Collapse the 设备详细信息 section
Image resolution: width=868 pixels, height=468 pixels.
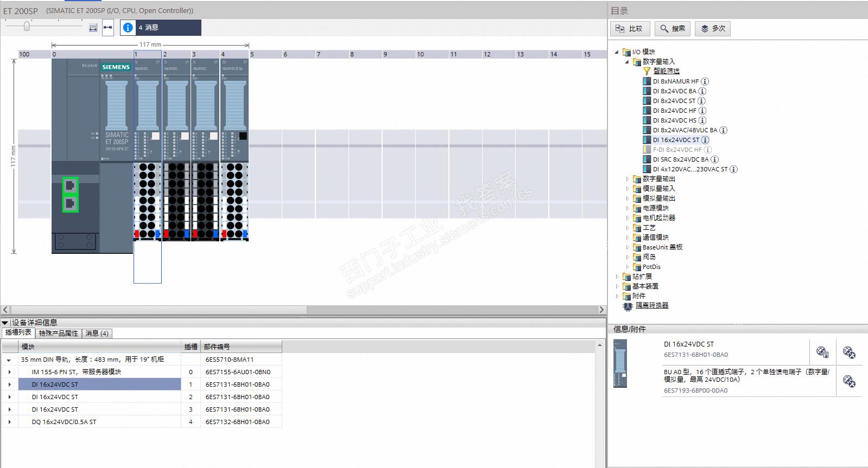click(5, 323)
